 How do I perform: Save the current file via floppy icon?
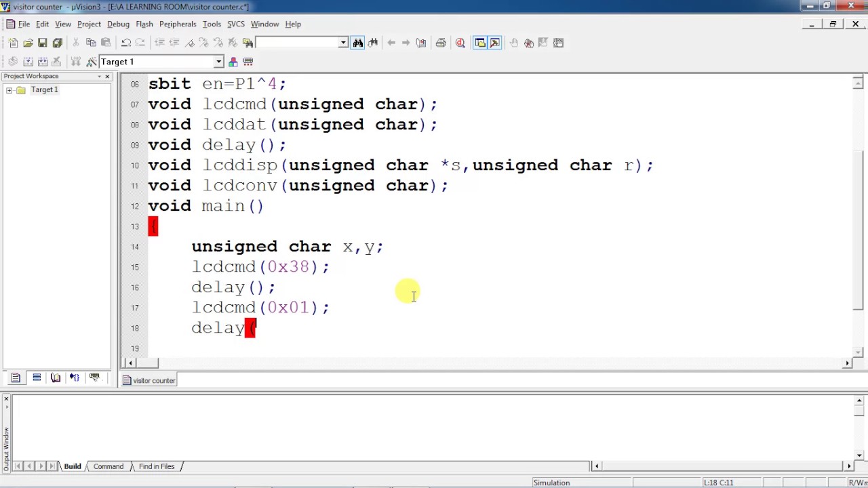[x=42, y=43]
